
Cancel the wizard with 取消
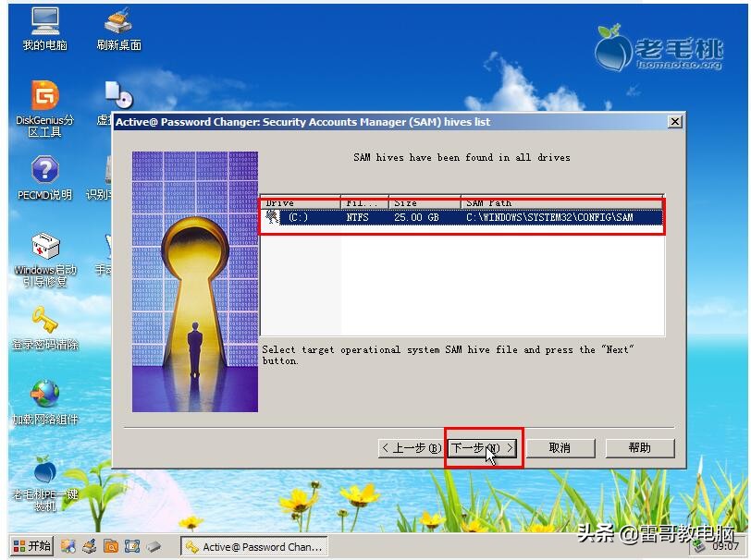(x=560, y=448)
